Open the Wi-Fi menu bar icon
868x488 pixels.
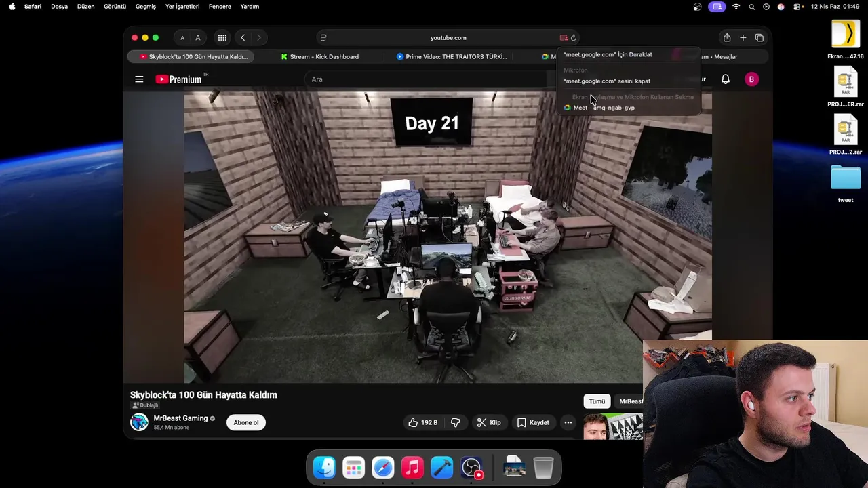[x=736, y=7]
